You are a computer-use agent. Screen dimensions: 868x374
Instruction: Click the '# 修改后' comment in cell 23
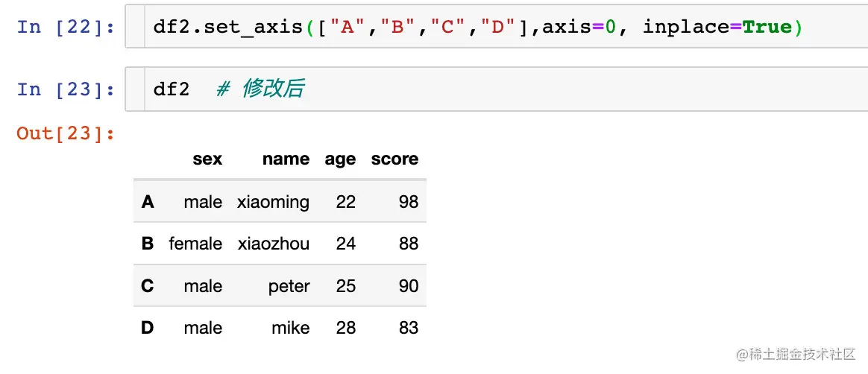[260, 89]
